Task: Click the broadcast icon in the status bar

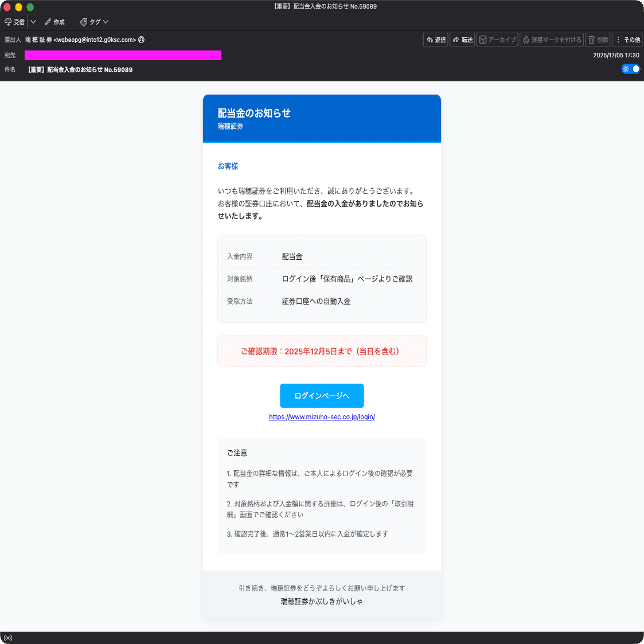Action: 7,638
